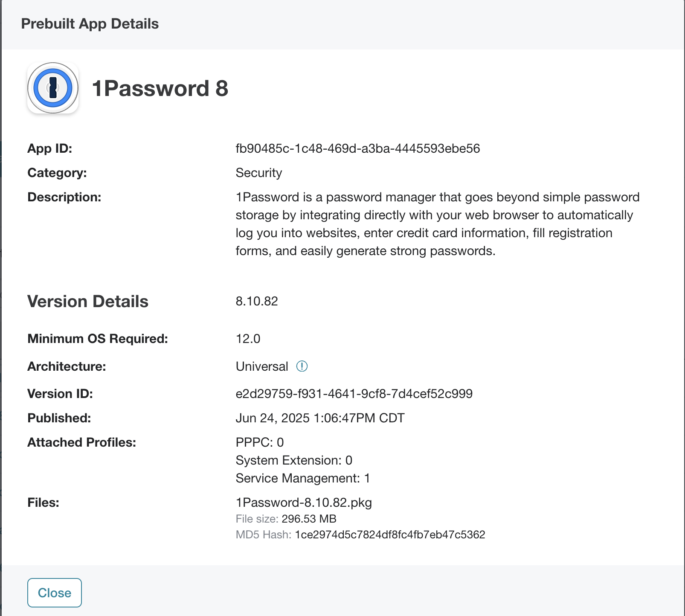The image size is (685, 616).
Task: Click the PPPC: 0 profile entry
Action: pos(260,442)
